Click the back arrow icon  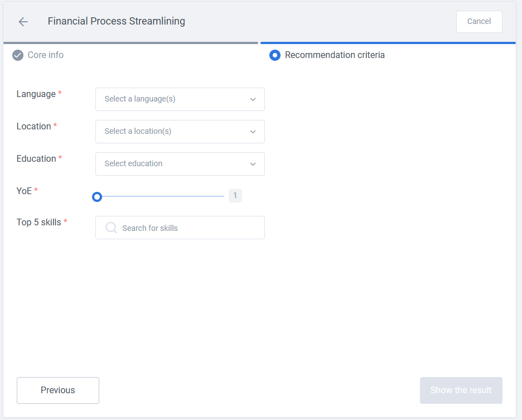23,22
